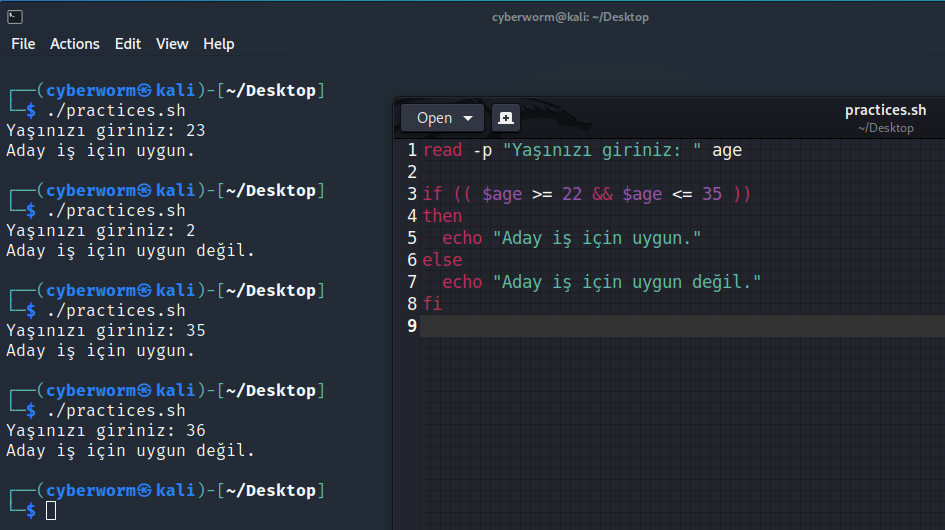The width and height of the screenshot is (945, 530).
Task: Click the 'then' keyword on line 4
Action: click(x=442, y=216)
